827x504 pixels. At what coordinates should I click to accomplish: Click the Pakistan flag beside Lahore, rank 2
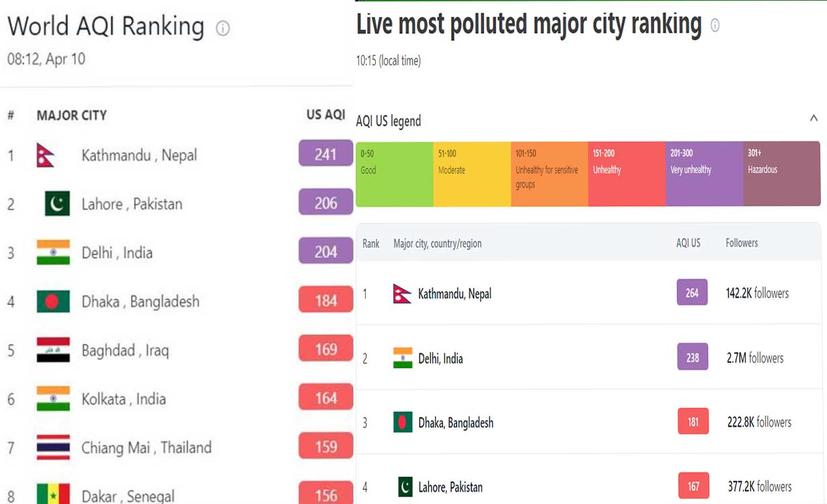coord(57,204)
